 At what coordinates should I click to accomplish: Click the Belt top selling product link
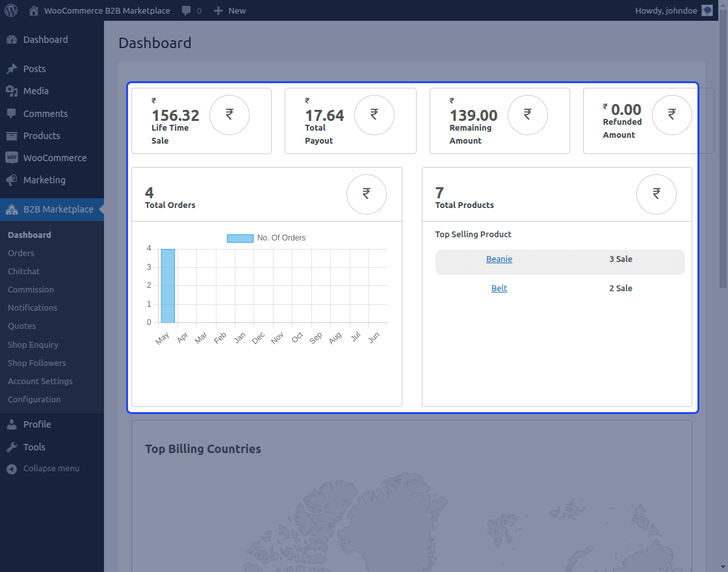tap(499, 288)
